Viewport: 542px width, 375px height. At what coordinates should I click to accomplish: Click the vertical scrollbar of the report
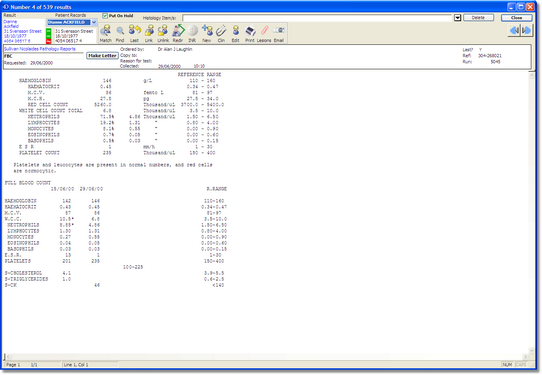pyautogui.click(x=532, y=212)
